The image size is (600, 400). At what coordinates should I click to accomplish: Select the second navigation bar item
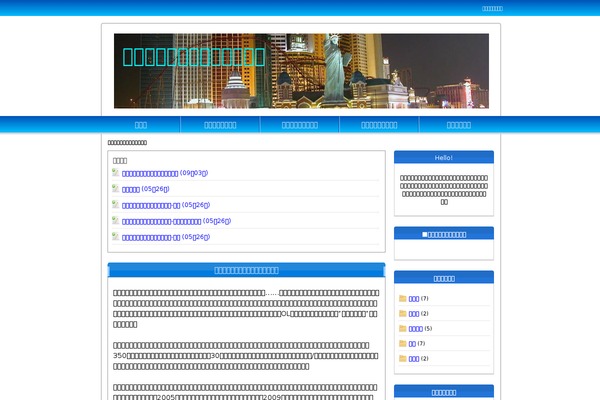click(x=220, y=125)
